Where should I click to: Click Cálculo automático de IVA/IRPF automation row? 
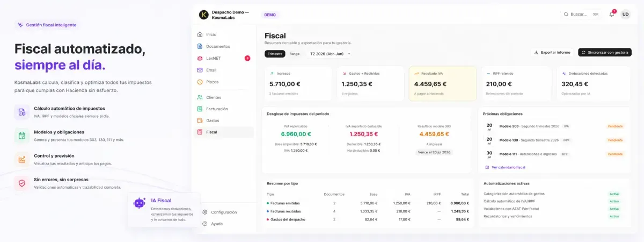coord(553,201)
